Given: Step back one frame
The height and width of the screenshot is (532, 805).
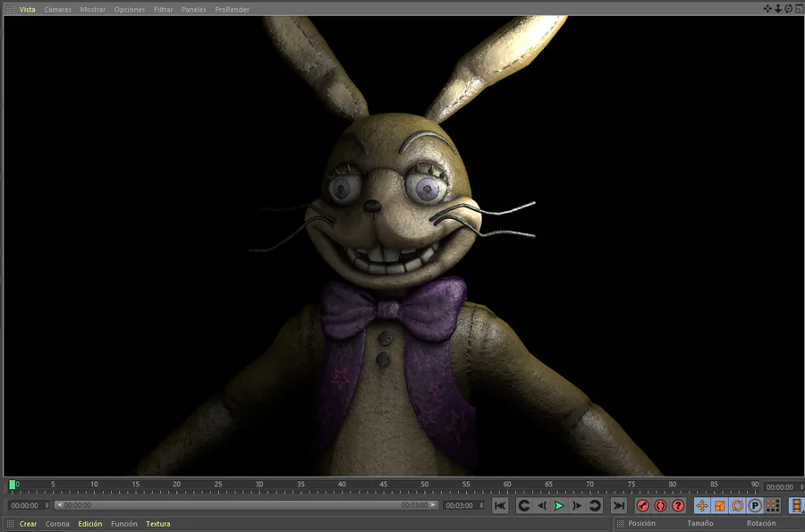Looking at the screenshot, I should [542, 506].
